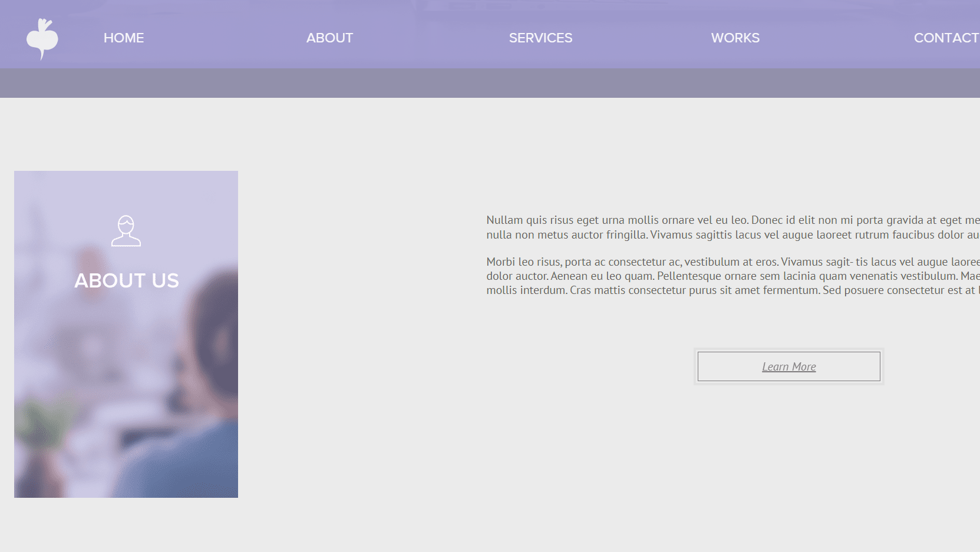This screenshot has height=552, width=980.
Task: Go to the ABOUT navigation item
Action: pyautogui.click(x=329, y=38)
